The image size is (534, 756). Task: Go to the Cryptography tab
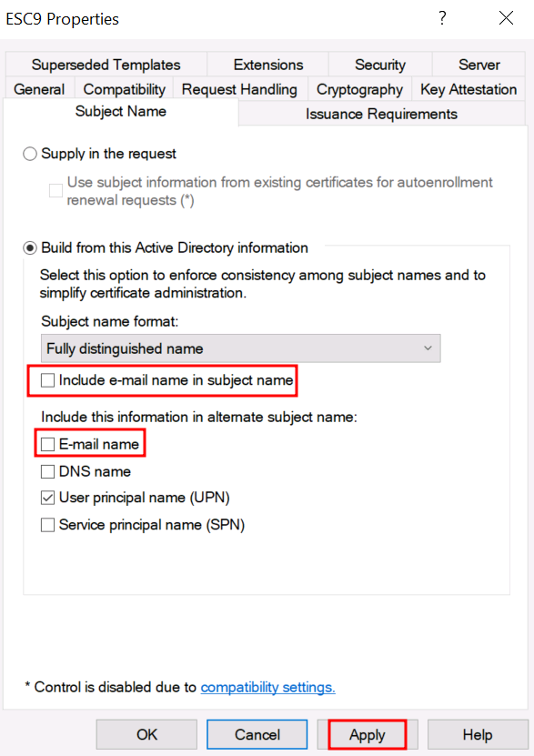[359, 89]
